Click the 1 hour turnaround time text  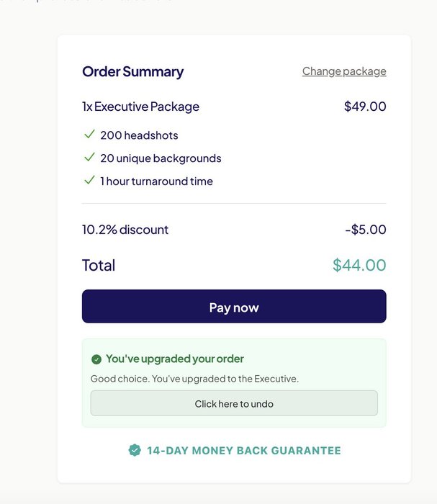click(156, 181)
